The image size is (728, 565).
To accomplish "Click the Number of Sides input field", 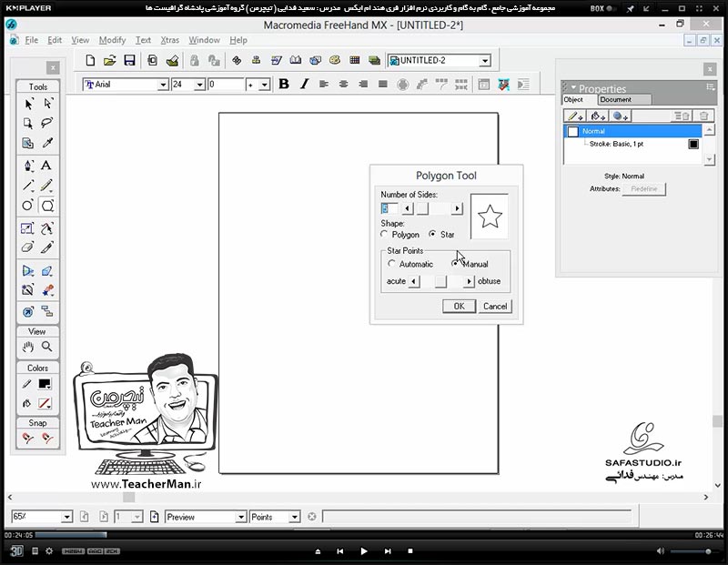I will (389, 208).
